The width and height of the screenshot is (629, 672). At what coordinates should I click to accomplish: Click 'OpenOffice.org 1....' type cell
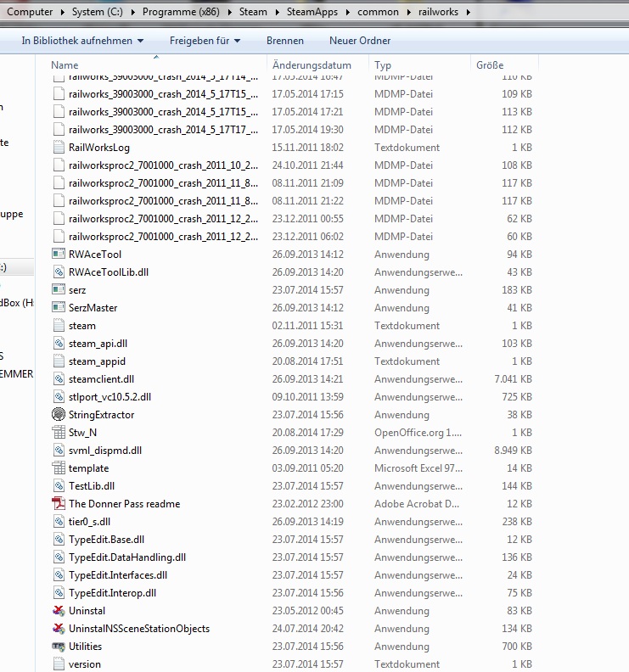pyautogui.click(x=418, y=433)
